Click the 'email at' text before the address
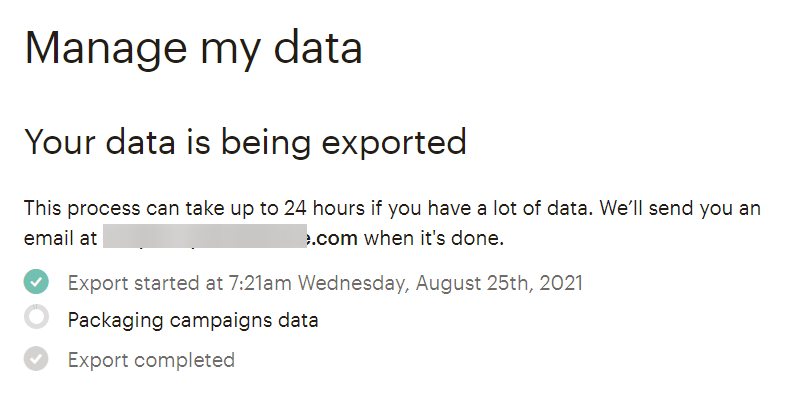The width and height of the screenshot is (792, 411). 60,239
